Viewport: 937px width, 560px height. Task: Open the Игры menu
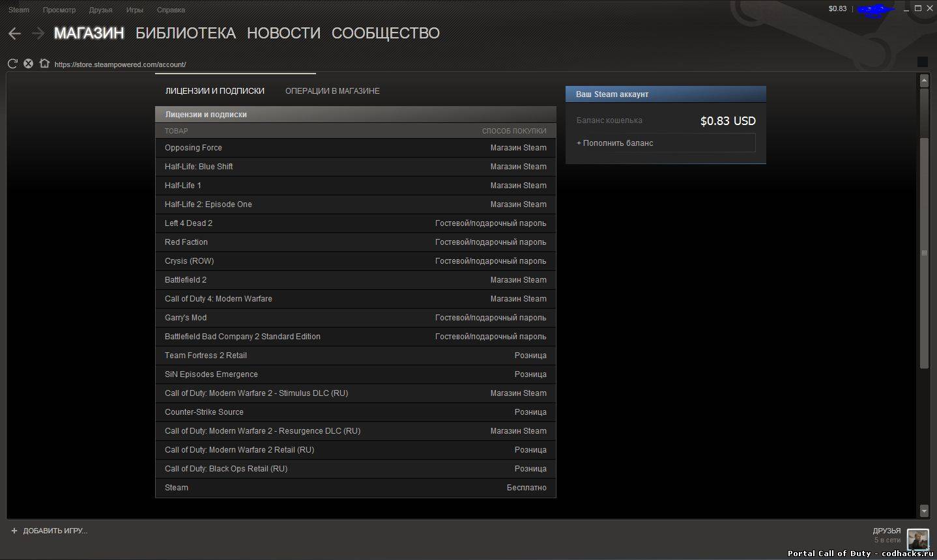point(135,10)
